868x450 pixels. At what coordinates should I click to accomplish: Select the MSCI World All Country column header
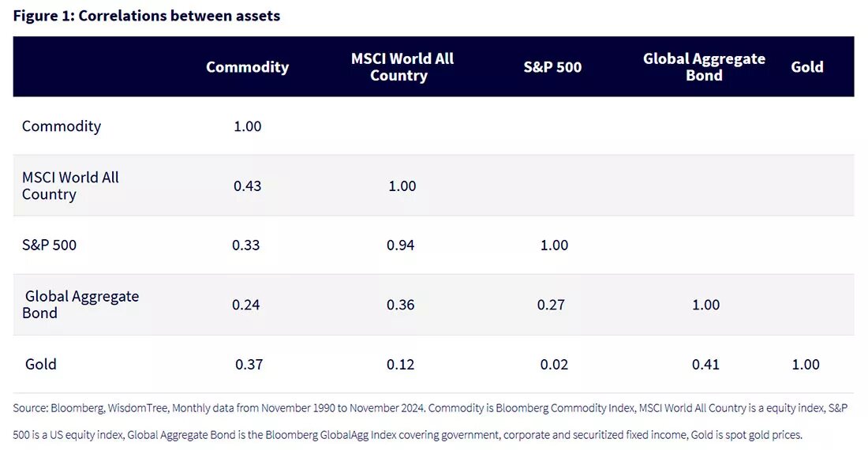coord(402,67)
